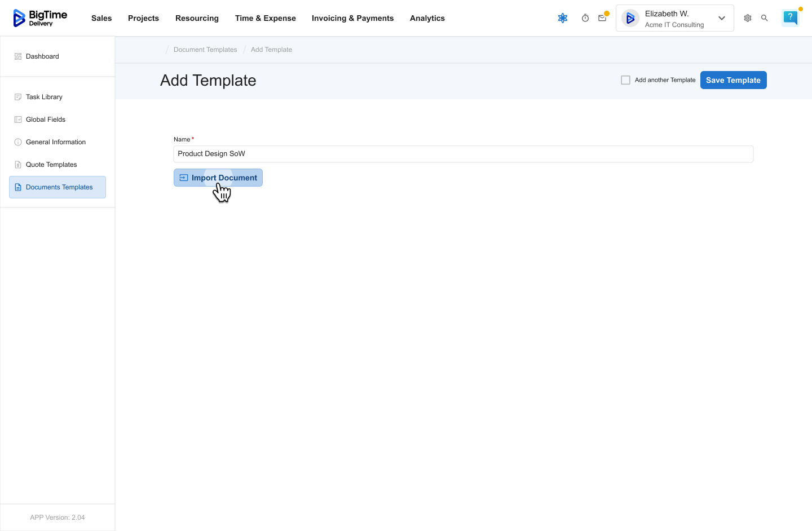Click the General Information info icon

18,142
